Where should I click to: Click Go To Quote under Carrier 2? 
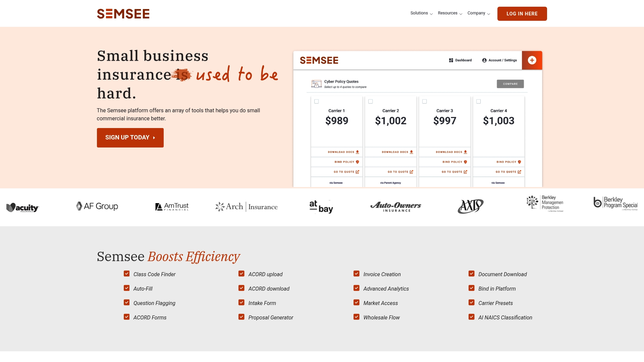coord(400,172)
